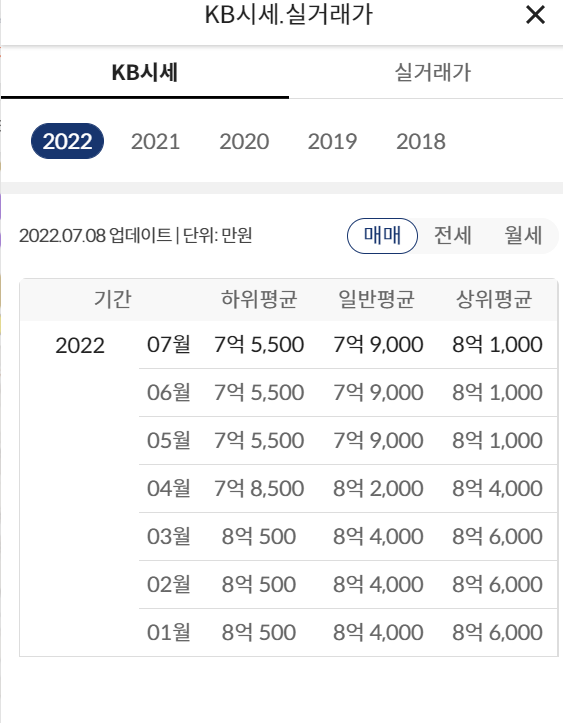Click the 2022.07.08 업데이트 text
The width and height of the screenshot is (563, 723).
point(95,235)
